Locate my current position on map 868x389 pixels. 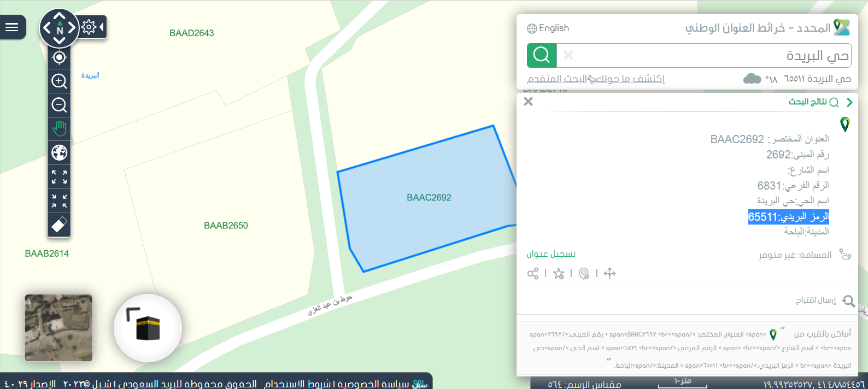click(59, 57)
